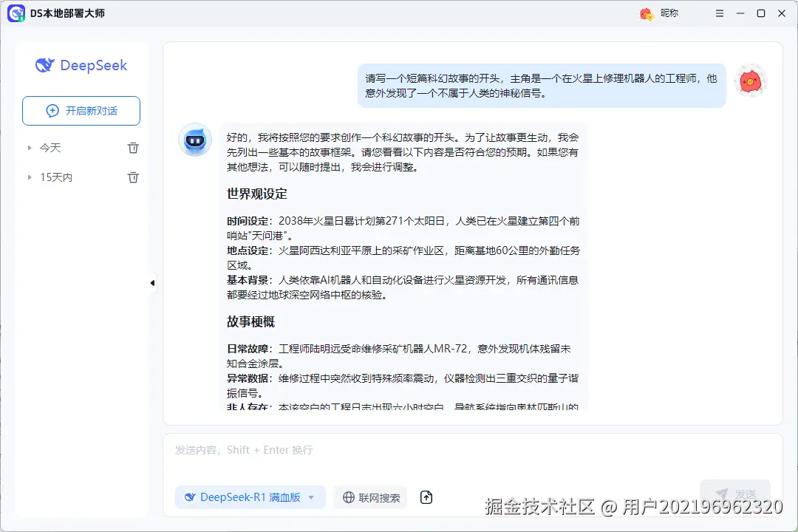Click the file upload icon next to 联网搜索

[x=426, y=497]
